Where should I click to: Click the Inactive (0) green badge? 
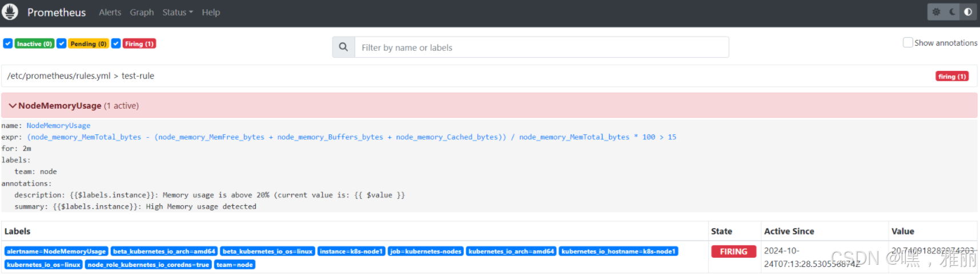(34, 43)
